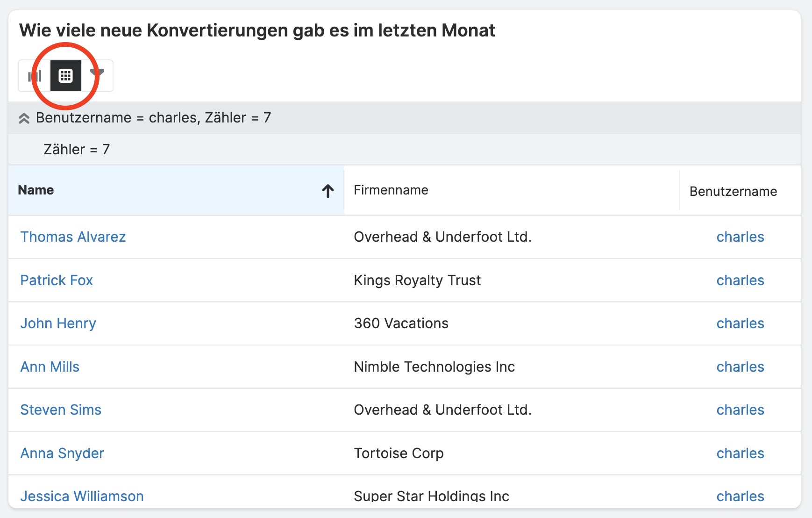The height and width of the screenshot is (518, 812).
Task: Select the Zähler = 7 summary row
Action: pyautogui.click(x=77, y=150)
